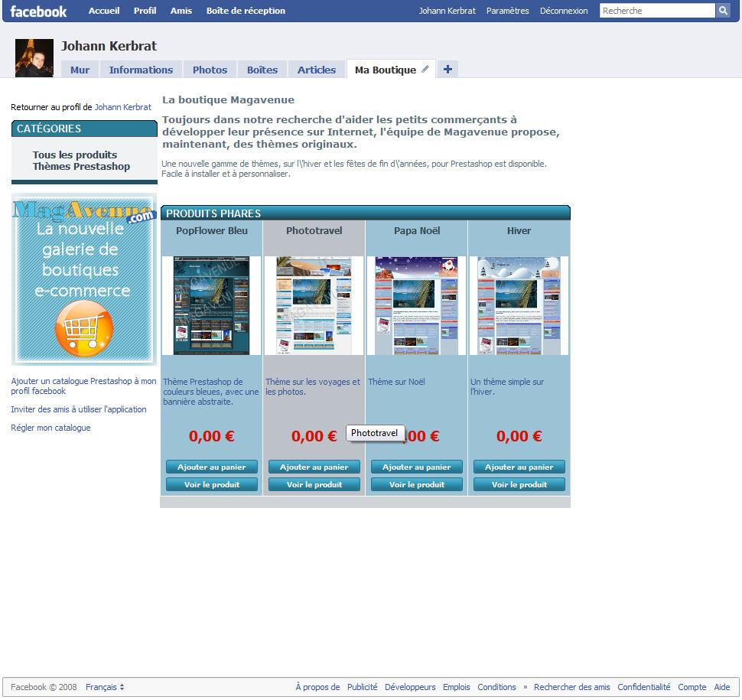Add Phototravel to cart
This screenshot has height=700, width=742.
point(314,467)
